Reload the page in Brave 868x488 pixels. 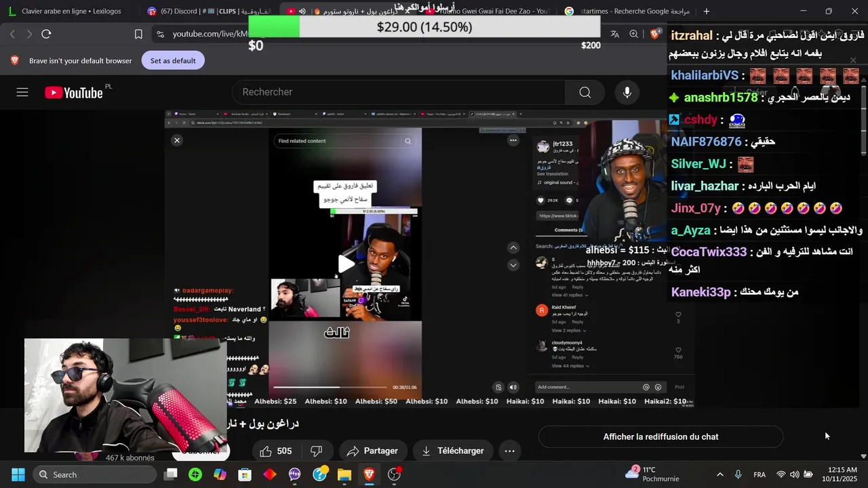46,34
